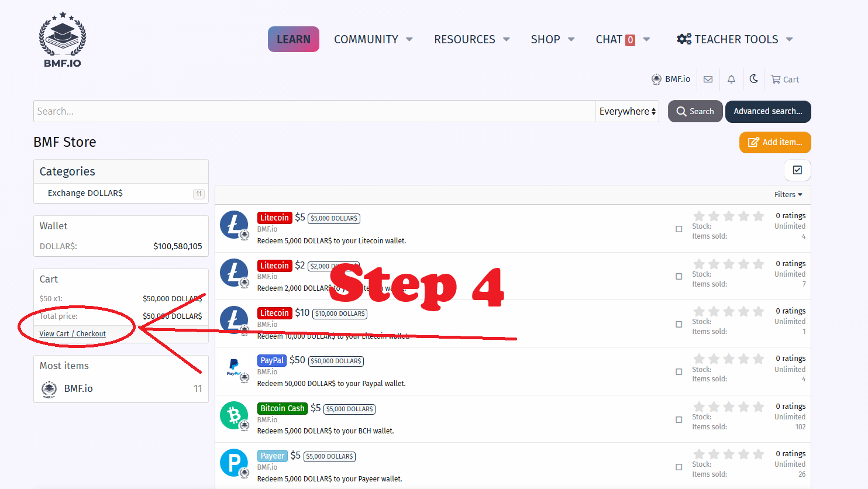Click the wallet balance $100,580,105
Image resolution: width=868 pixels, height=489 pixels.
click(178, 246)
